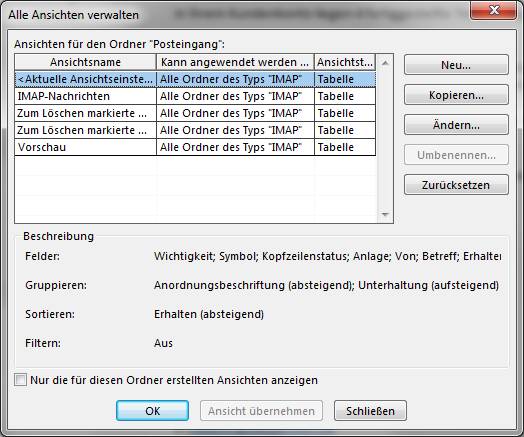Click the Ansichtsname column header
The width and height of the screenshot is (524, 437).
point(86,62)
